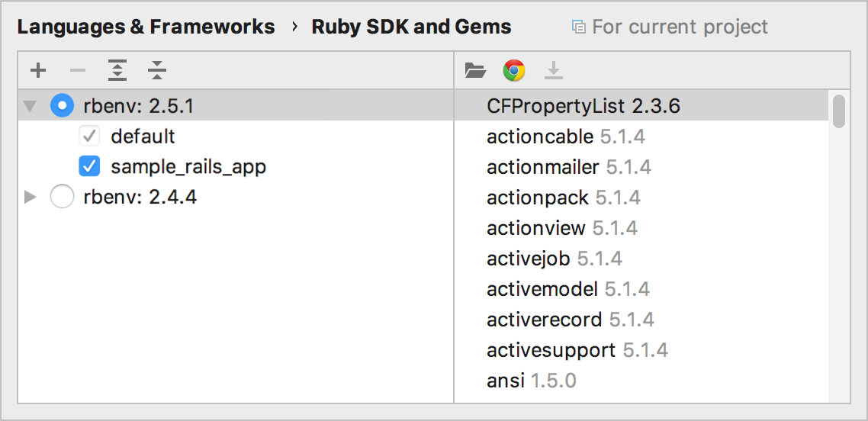
Task: Click the add SDK plus icon
Action: click(38, 71)
